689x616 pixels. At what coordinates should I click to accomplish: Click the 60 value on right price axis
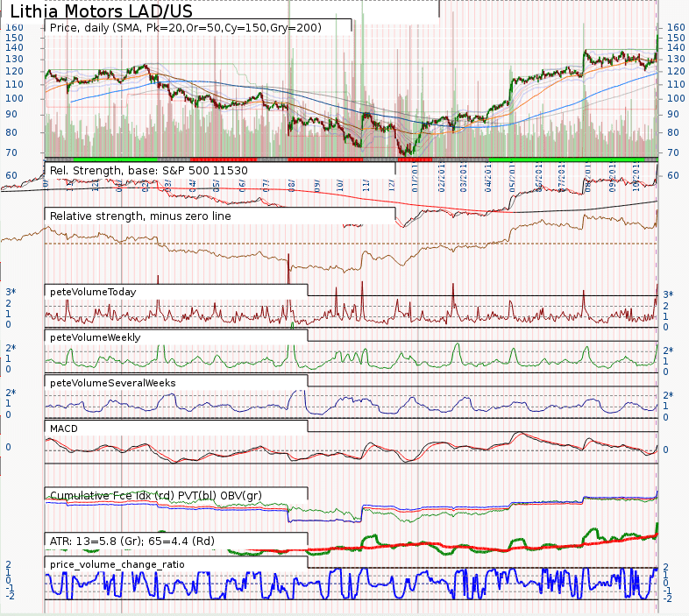coord(672,175)
